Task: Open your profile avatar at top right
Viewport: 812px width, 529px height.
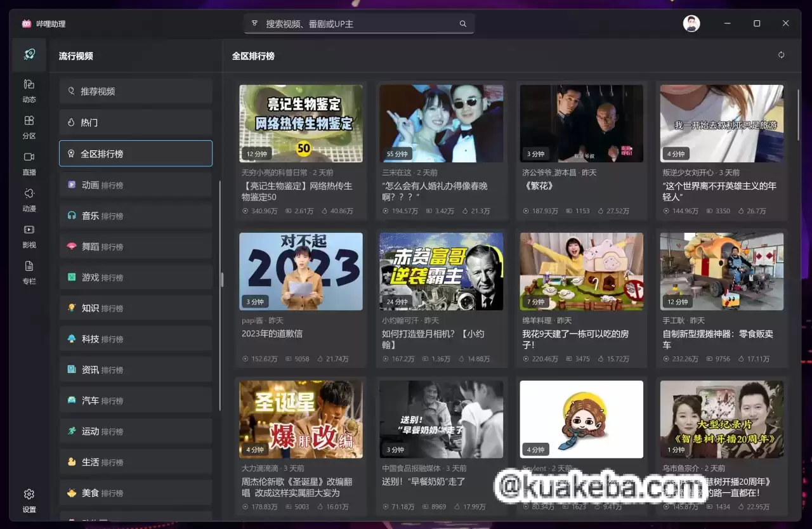Action: (691, 23)
